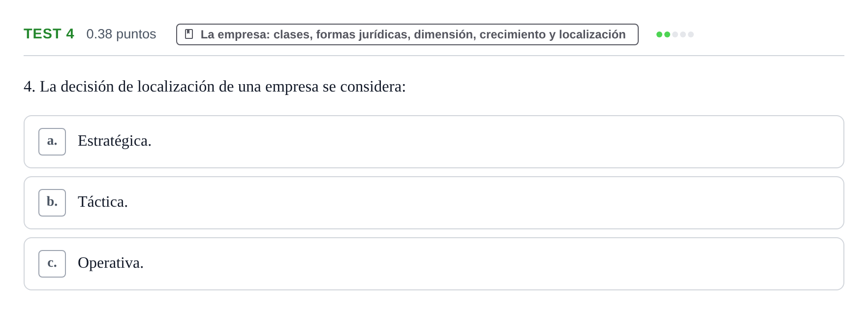Select the first green difficulty dot

pyautogui.click(x=659, y=34)
